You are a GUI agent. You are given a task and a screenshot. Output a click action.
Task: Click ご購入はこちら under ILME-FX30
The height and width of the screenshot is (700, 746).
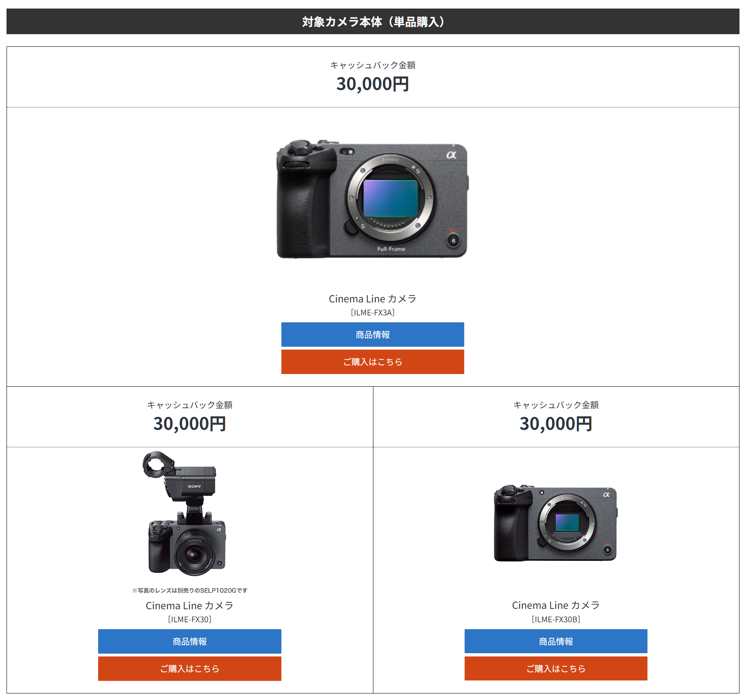(190, 669)
